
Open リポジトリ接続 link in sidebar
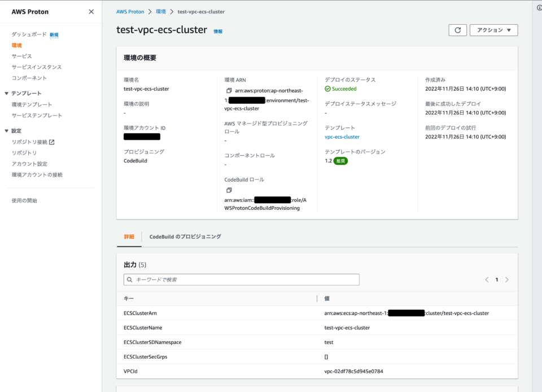(x=29, y=142)
